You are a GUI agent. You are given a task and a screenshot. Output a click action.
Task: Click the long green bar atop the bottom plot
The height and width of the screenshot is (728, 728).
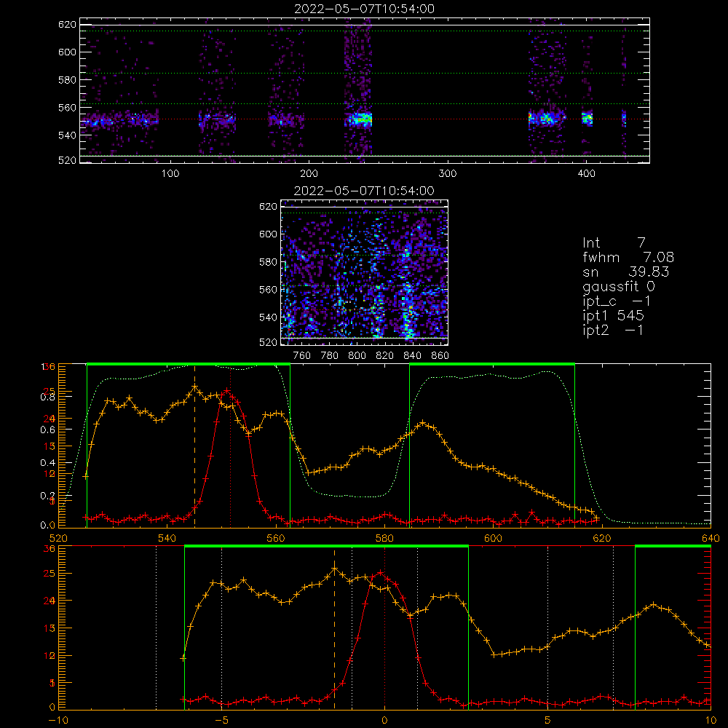[x=326, y=547]
